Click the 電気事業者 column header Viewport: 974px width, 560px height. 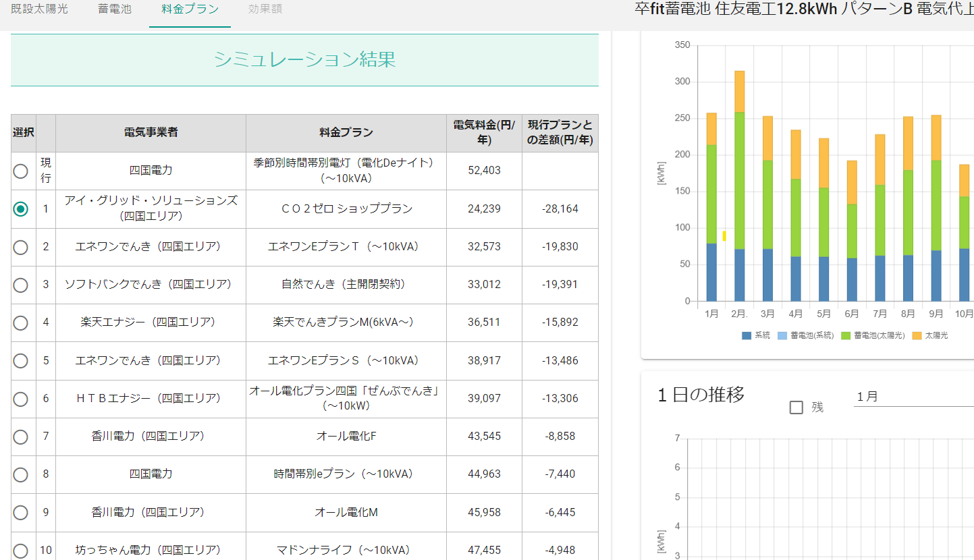click(151, 133)
